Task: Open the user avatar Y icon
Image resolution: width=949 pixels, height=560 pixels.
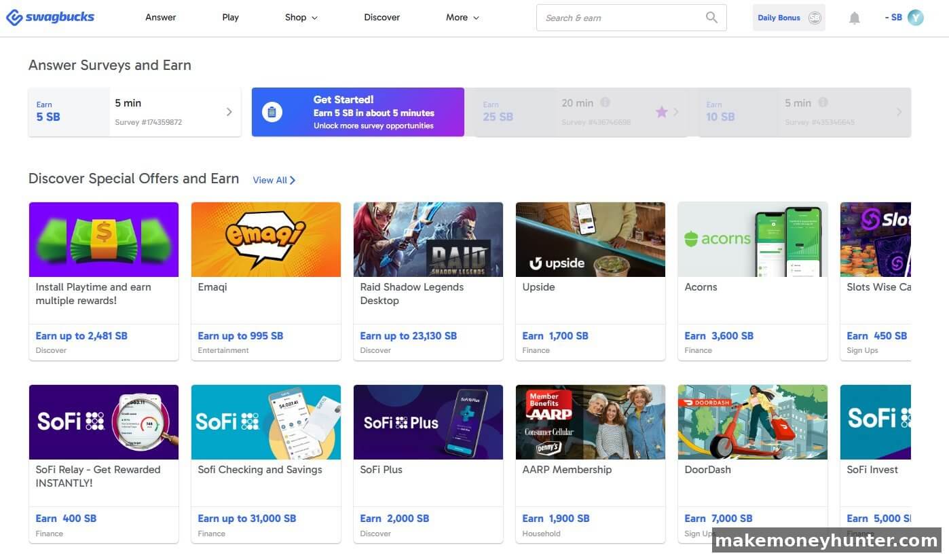Action: click(916, 18)
